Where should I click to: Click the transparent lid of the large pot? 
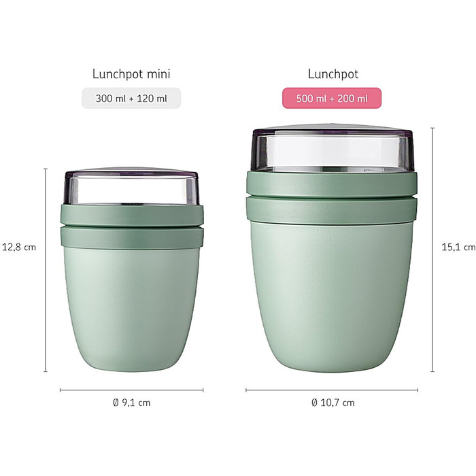click(333, 148)
